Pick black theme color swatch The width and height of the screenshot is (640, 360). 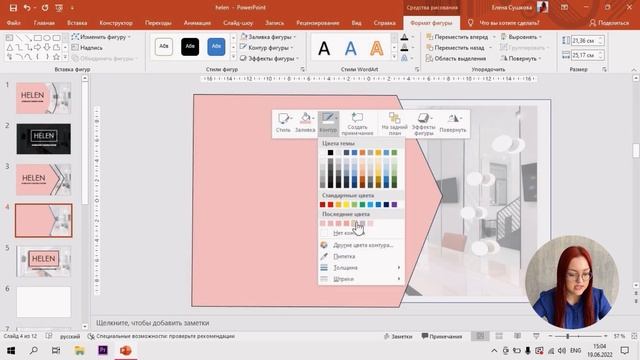[x=330, y=153]
